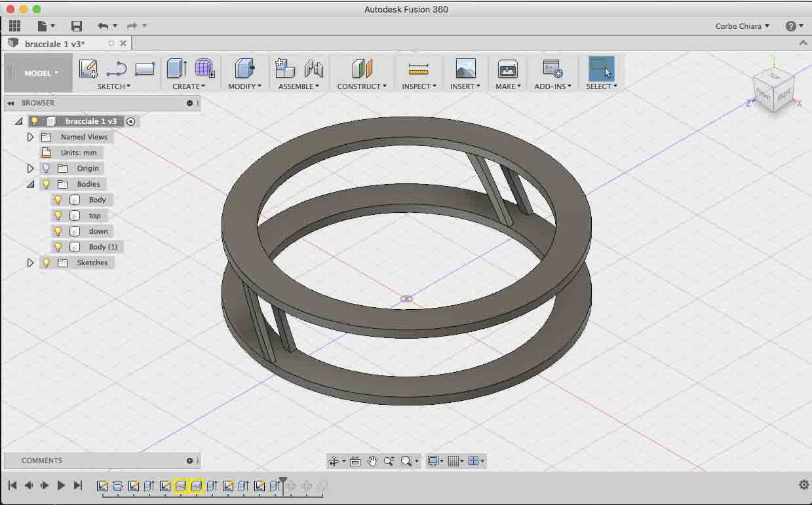
Task: Play the timeline
Action: [61, 485]
